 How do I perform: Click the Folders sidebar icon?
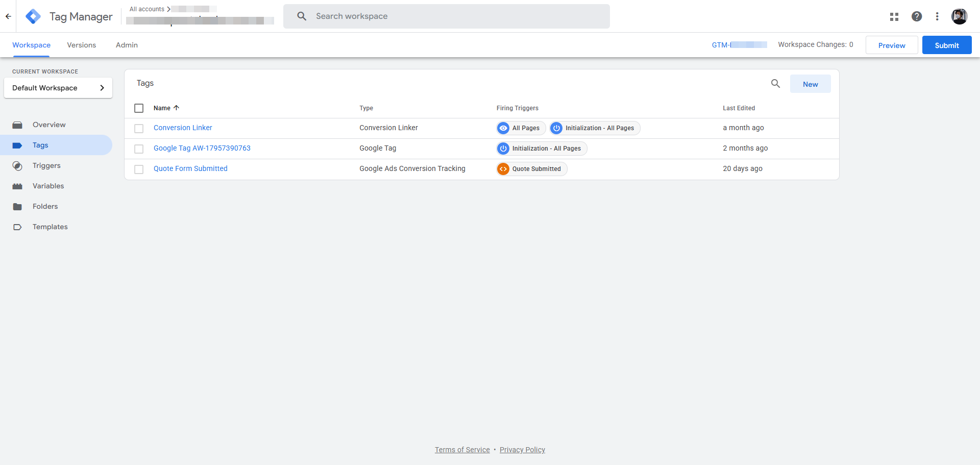17,206
